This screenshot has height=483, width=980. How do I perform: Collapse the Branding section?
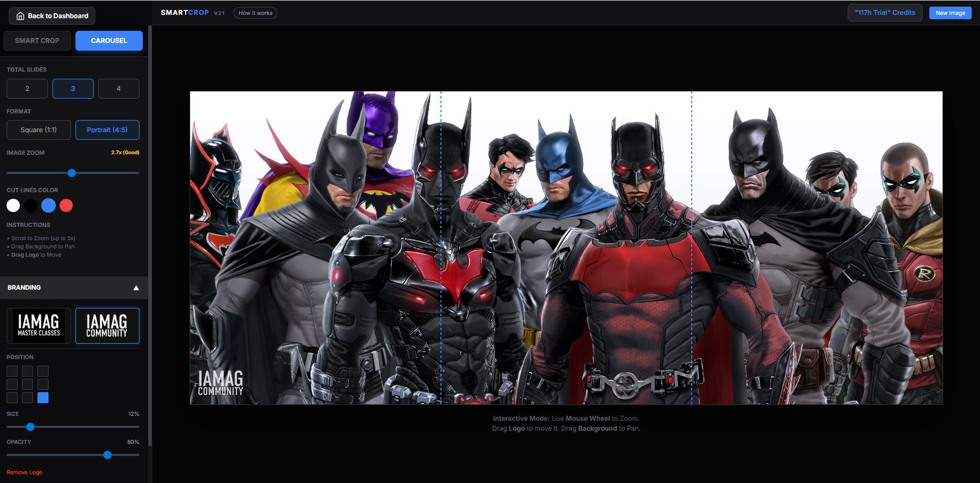pos(136,287)
